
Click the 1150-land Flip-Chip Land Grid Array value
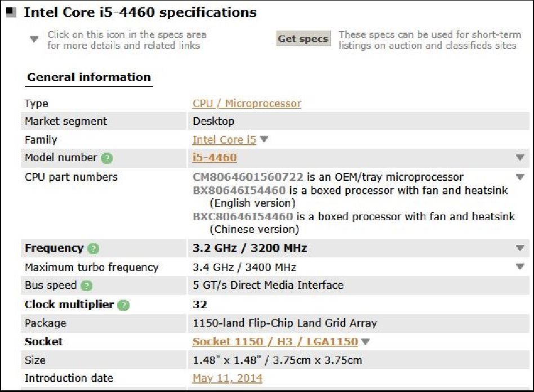point(284,323)
